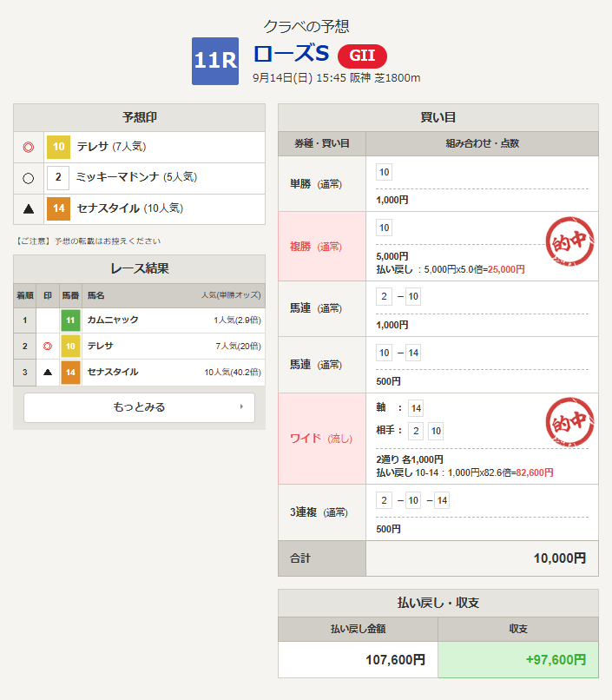The height and width of the screenshot is (700, 612).
Task: Click the レース結果 section header
Action: click(x=139, y=268)
